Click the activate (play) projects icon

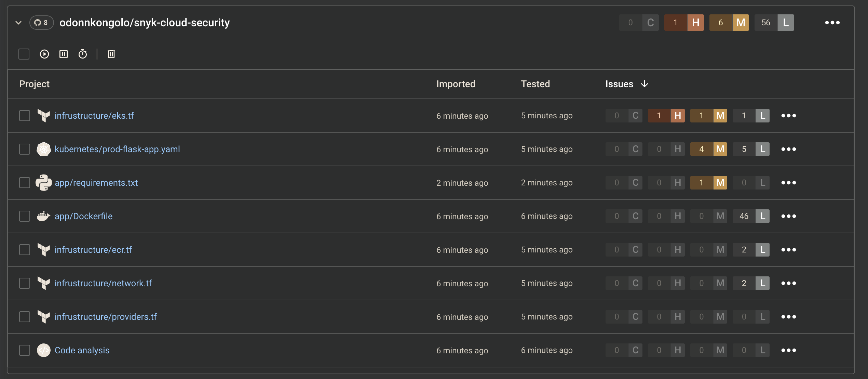(x=44, y=54)
